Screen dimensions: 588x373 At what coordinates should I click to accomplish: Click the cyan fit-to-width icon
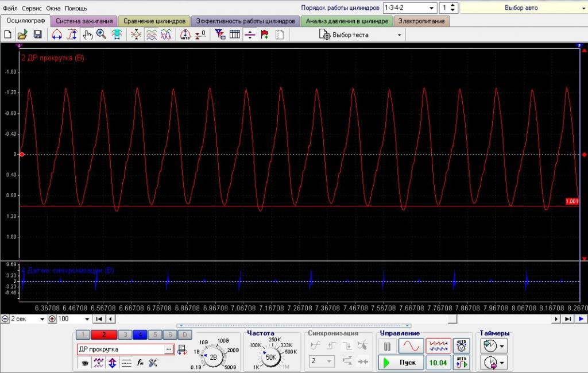(117, 35)
